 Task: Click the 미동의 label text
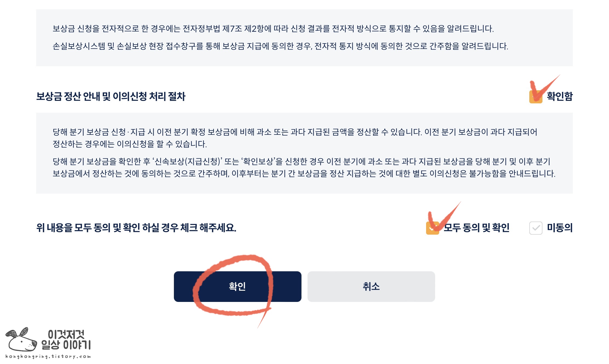[x=559, y=228]
